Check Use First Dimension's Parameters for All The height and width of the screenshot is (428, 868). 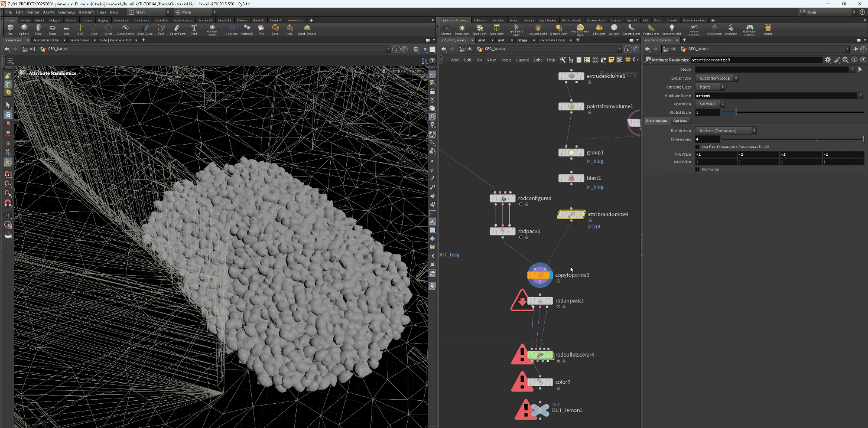698,147
